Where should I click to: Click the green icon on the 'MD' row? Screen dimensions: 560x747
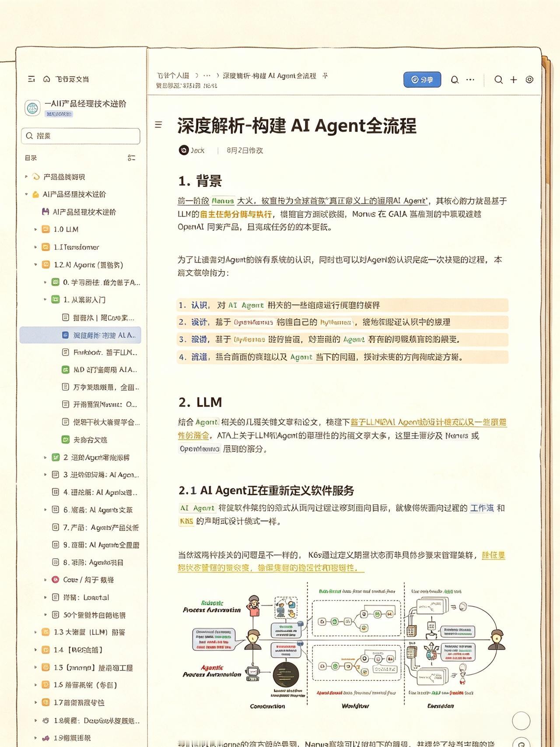(x=65, y=370)
